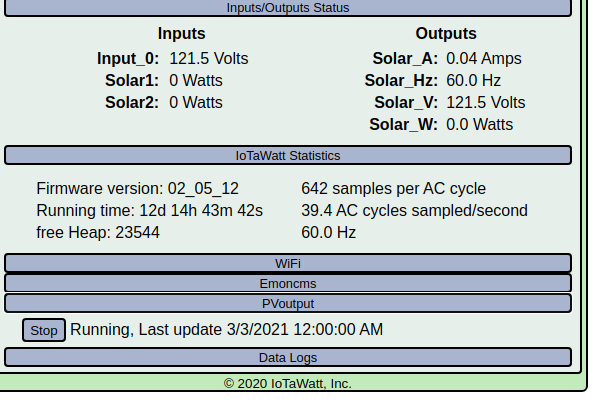The image size is (596, 409).
Task: Click the Outputs column heading
Action: point(446,33)
